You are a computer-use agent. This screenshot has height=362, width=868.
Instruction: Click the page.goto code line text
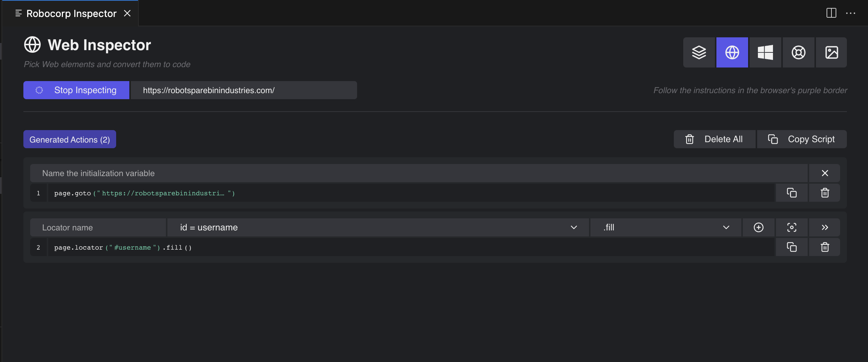tap(144, 193)
